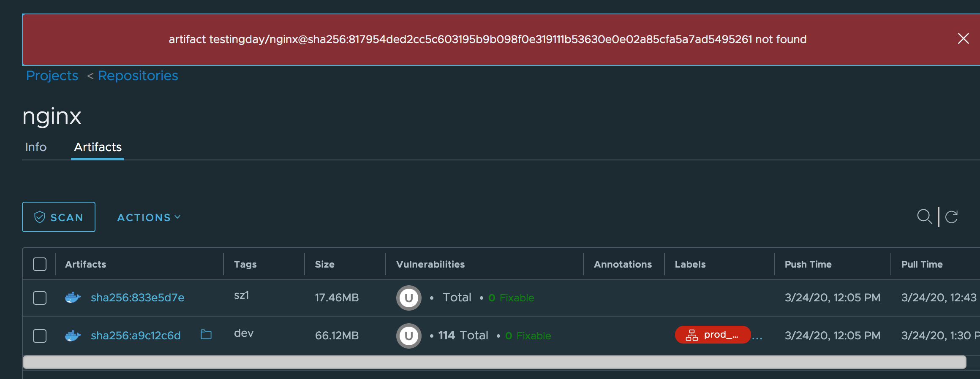Screen dimensions: 980x379
Task: Open artifact sha256:833e5d7e
Action: 137,298
